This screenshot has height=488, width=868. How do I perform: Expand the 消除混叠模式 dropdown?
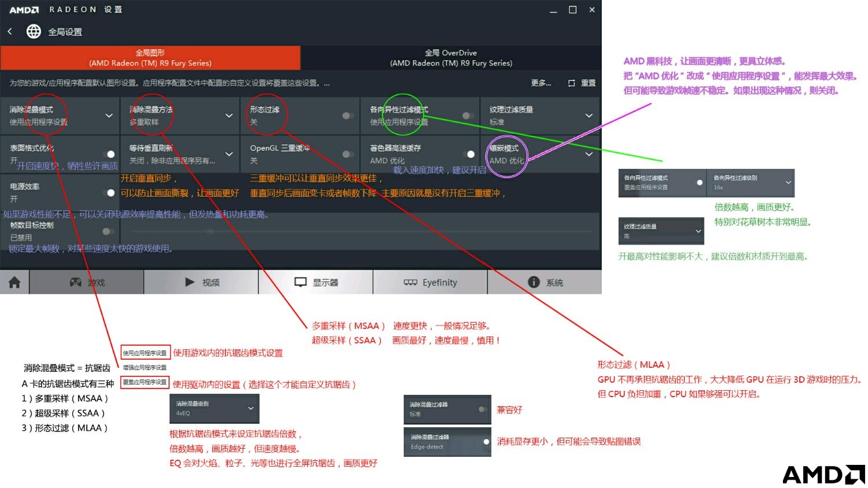click(109, 116)
